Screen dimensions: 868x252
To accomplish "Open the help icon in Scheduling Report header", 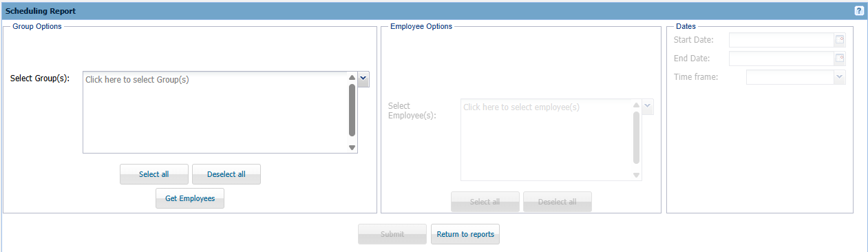I will click(859, 11).
